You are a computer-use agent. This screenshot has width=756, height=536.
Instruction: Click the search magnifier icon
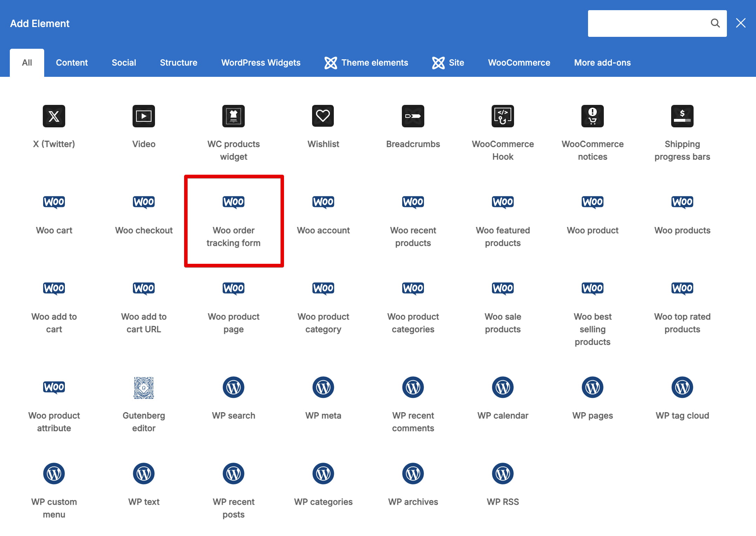pos(715,24)
